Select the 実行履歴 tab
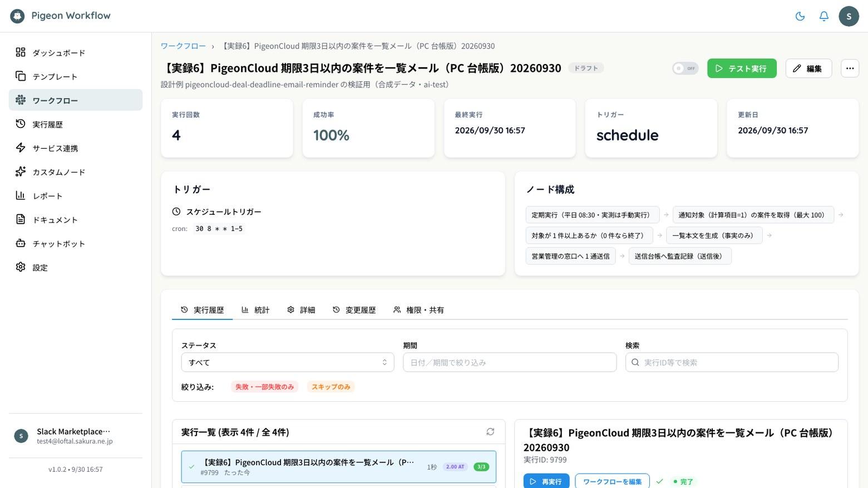Image resolution: width=868 pixels, height=488 pixels. [x=203, y=310]
